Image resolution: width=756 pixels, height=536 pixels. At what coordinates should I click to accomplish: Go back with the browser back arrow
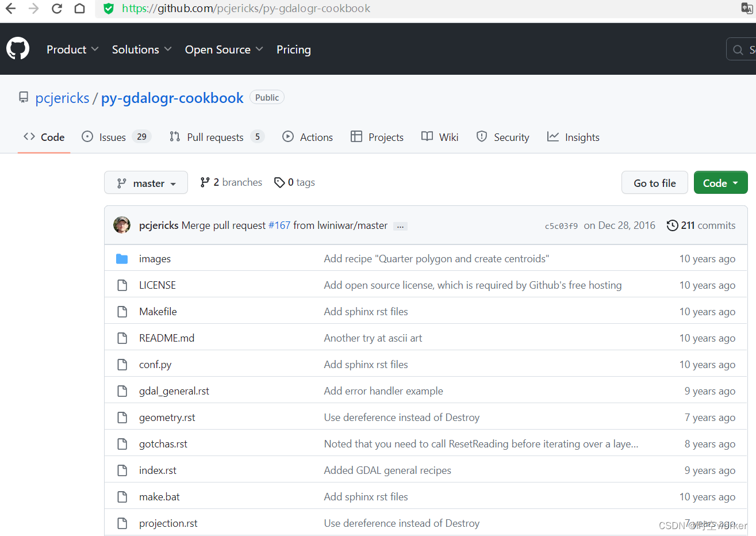(10, 8)
